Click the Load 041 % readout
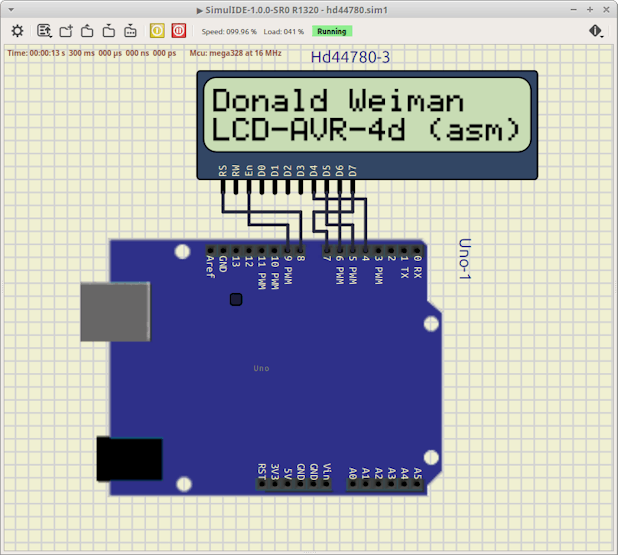The width and height of the screenshot is (618, 555). [x=284, y=32]
